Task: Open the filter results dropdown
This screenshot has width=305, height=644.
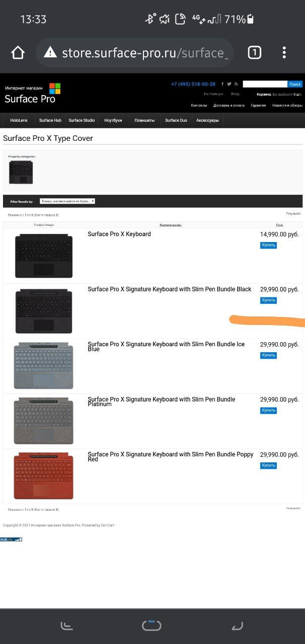Action: click(67, 201)
